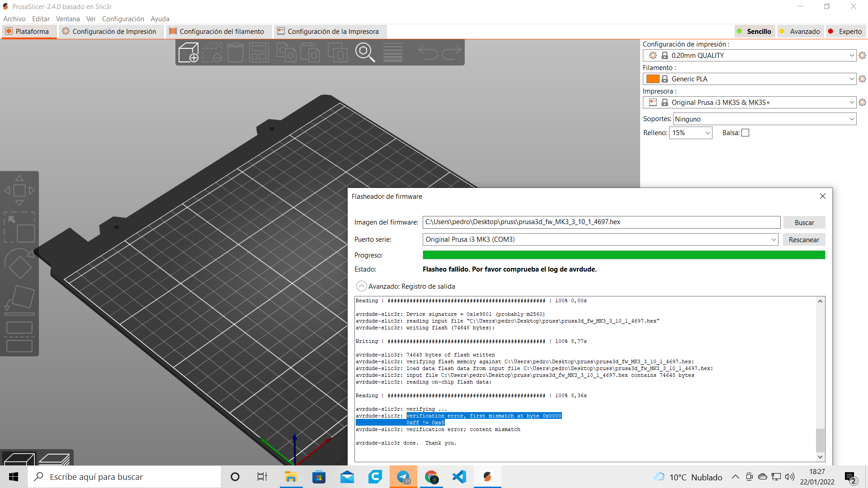Image resolution: width=868 pixels, height=488 pixels.
Task: Click the Layers editing icon
Action: coord(392,52)
